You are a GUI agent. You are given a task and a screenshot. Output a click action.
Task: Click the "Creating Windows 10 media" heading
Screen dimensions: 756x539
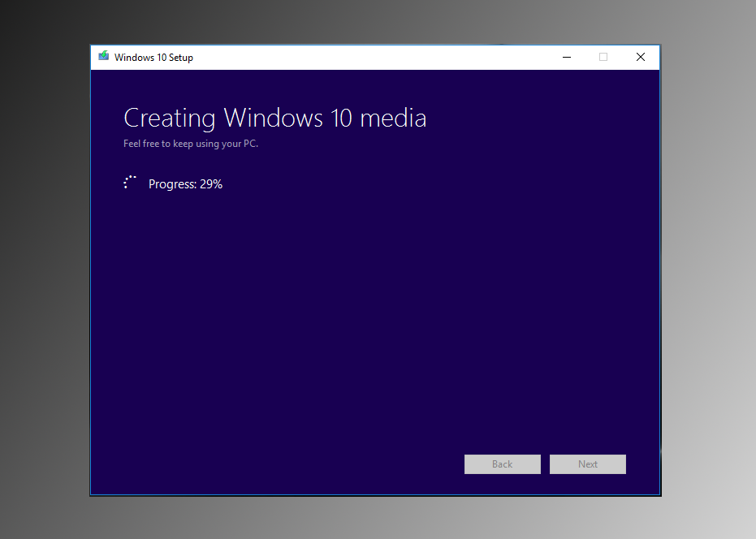click(x=274, y=119)
